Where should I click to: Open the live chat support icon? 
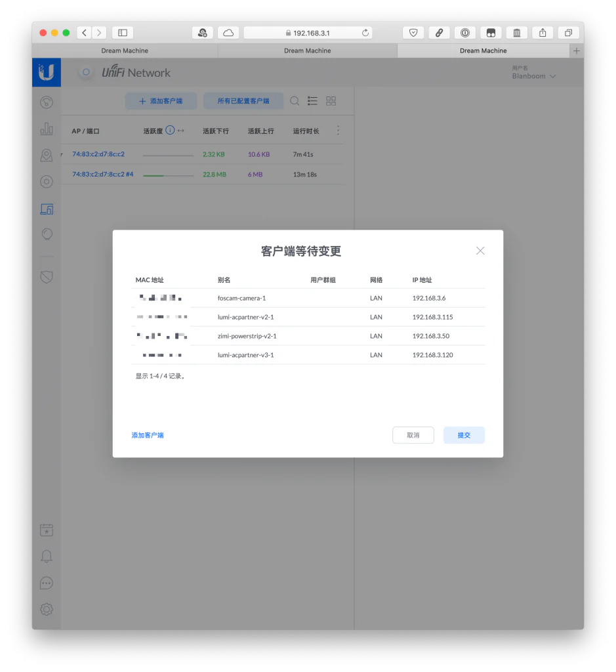coord(47,583)
